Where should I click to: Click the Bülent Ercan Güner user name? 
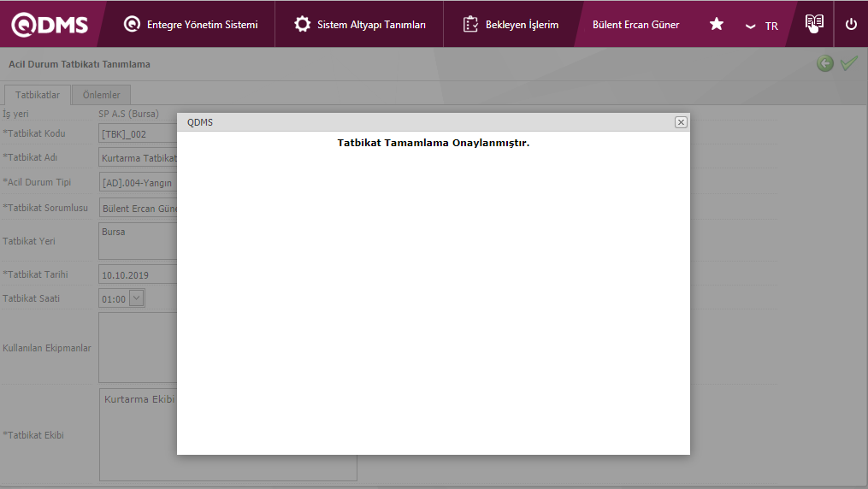635,24
